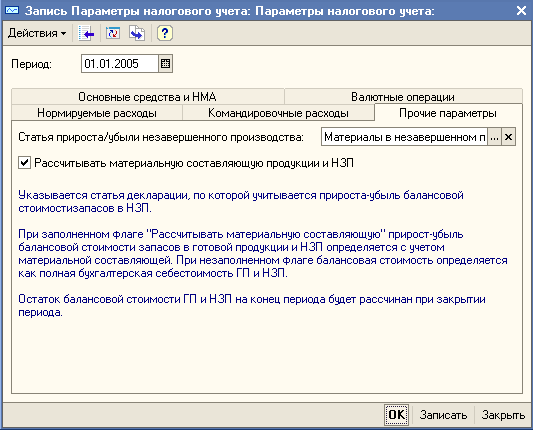Open the Действия dropdown menu
The height and width of the screenshot is (430, 533).
click(37, 33)
